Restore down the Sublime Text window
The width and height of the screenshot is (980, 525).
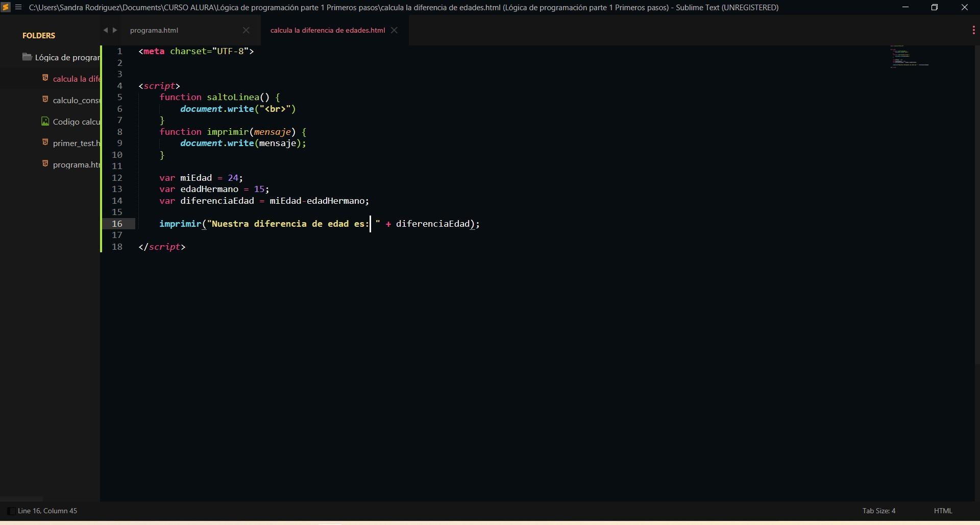point(935,7)
